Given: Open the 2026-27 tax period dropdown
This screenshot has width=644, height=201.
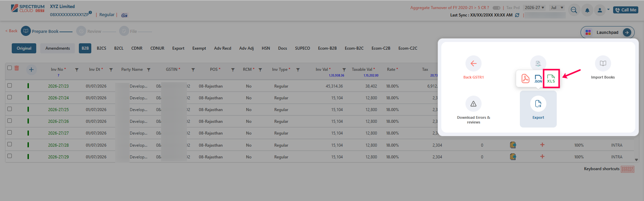Looking at the screenshot, I should [x=534, y=8].
